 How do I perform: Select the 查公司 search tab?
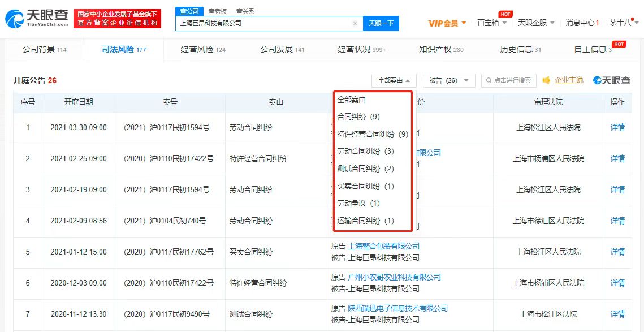(189, 11)
